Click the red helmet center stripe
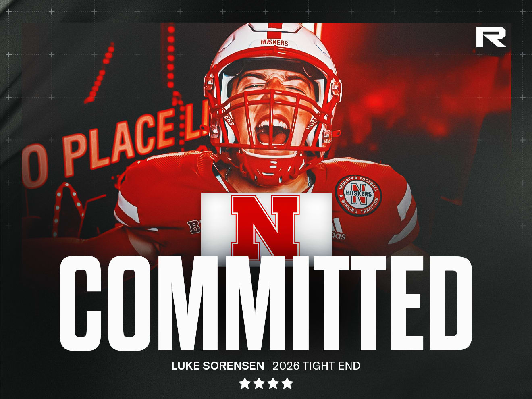Screen dimensions: 532x399 click(275, 27)
